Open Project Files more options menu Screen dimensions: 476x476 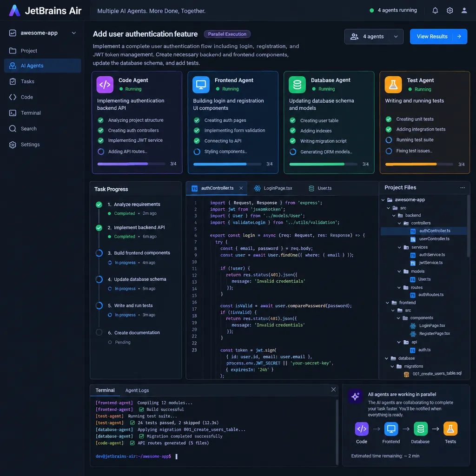(463, 188)
